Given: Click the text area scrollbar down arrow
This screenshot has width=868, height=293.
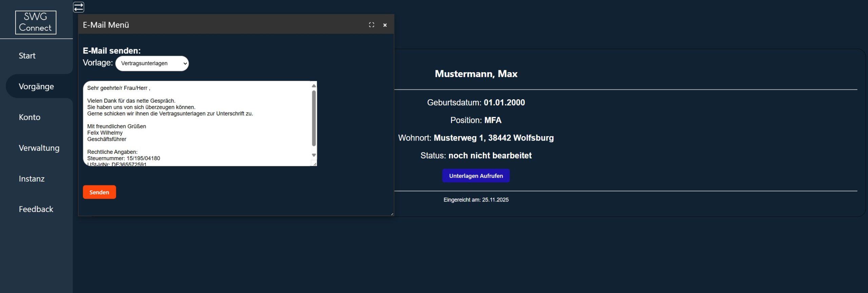Looking at the screenshot, I should 314,155.
